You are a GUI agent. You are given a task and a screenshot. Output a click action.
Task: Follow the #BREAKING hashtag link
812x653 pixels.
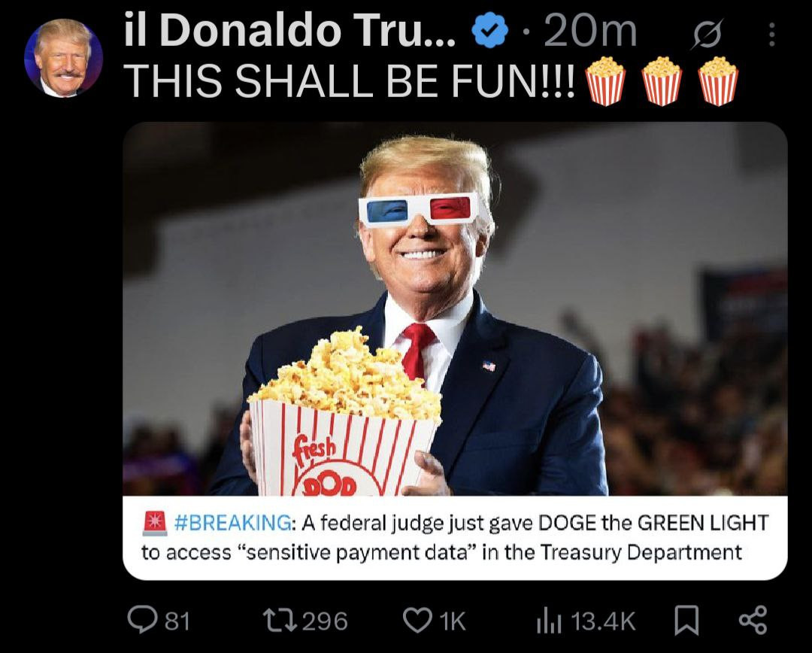[x=232, y=523]
